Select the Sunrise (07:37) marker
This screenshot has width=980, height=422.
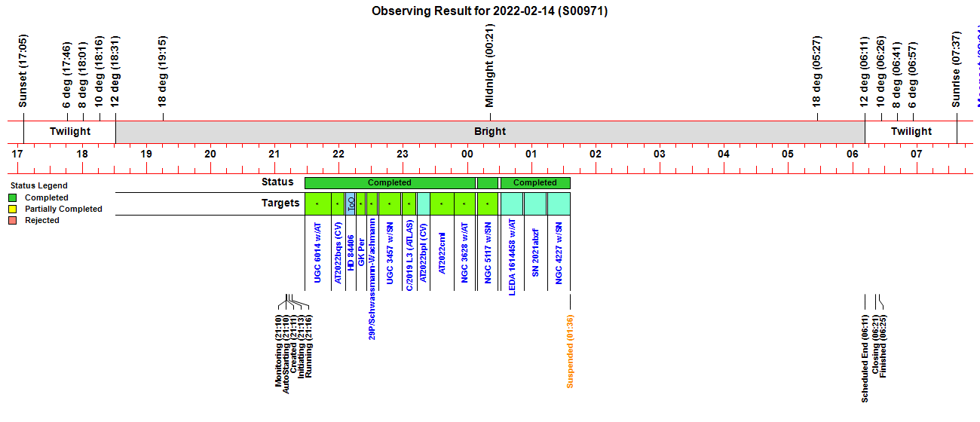point(956,70)
